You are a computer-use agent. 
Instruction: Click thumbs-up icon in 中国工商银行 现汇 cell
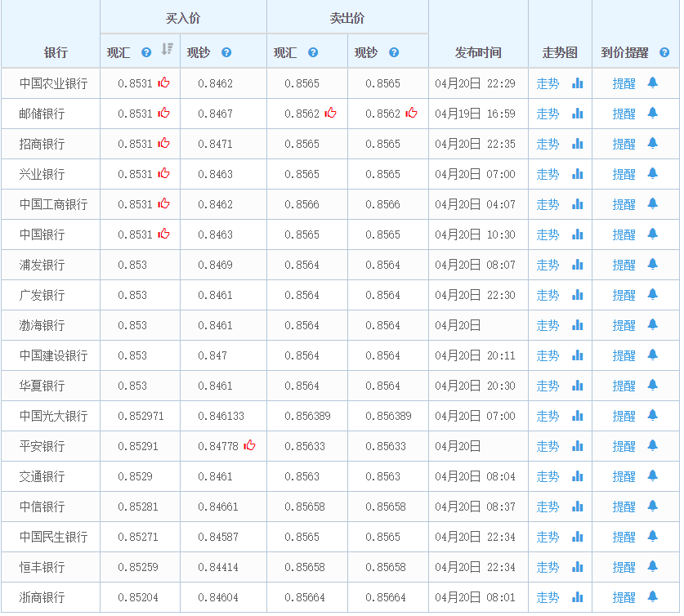163,203
